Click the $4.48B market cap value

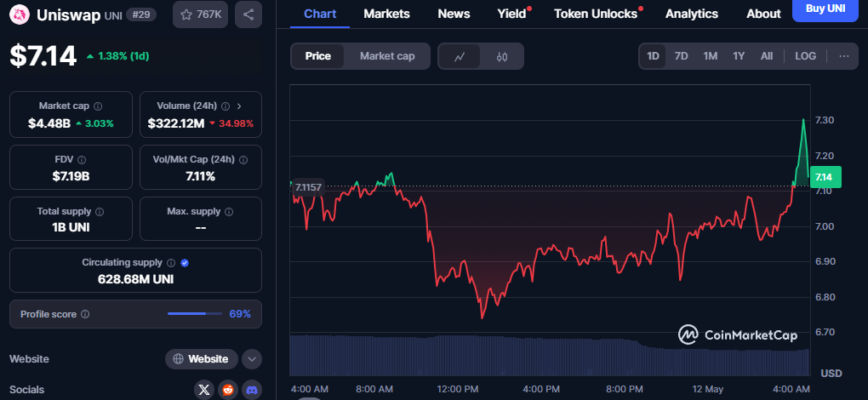(x=49, y=123)
